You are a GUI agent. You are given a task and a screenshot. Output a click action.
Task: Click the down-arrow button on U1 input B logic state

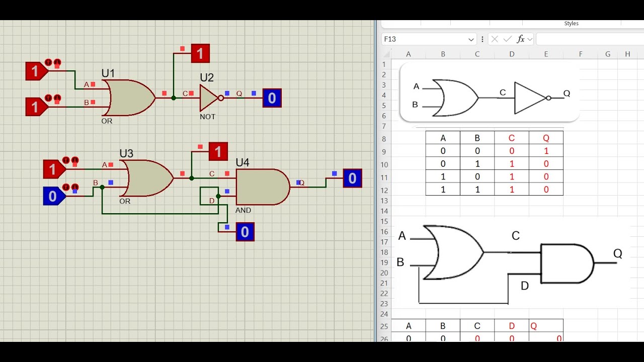[x=57, y=98]
